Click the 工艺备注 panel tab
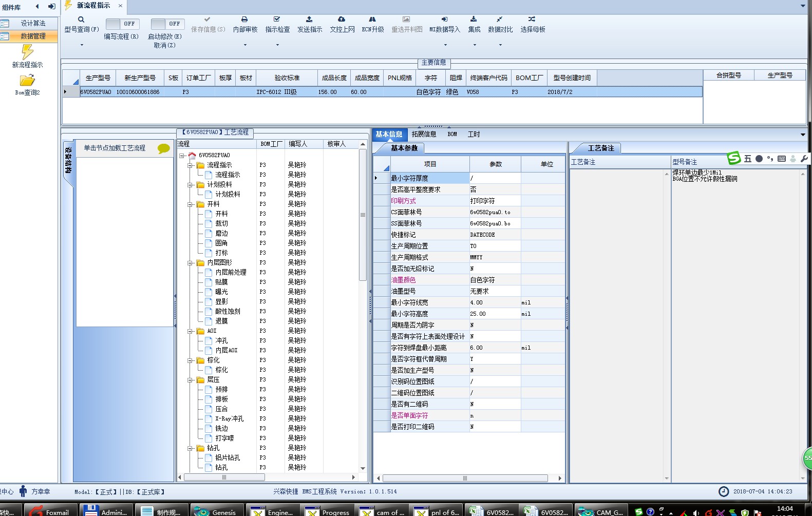The height and width of the screenshot is (516, 812). [x=600, y=148]
